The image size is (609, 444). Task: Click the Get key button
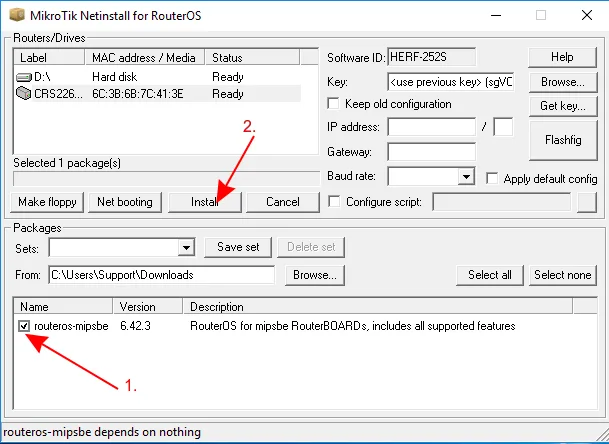coord(562,105)
